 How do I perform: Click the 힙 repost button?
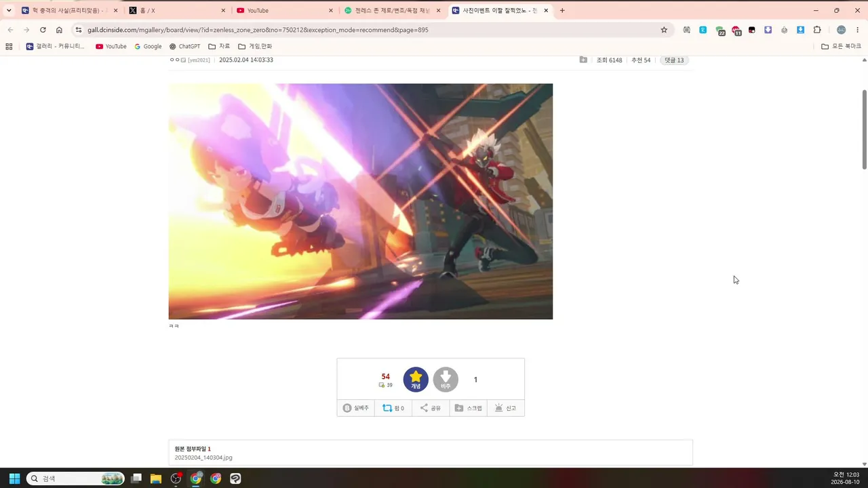coord(393,408)
